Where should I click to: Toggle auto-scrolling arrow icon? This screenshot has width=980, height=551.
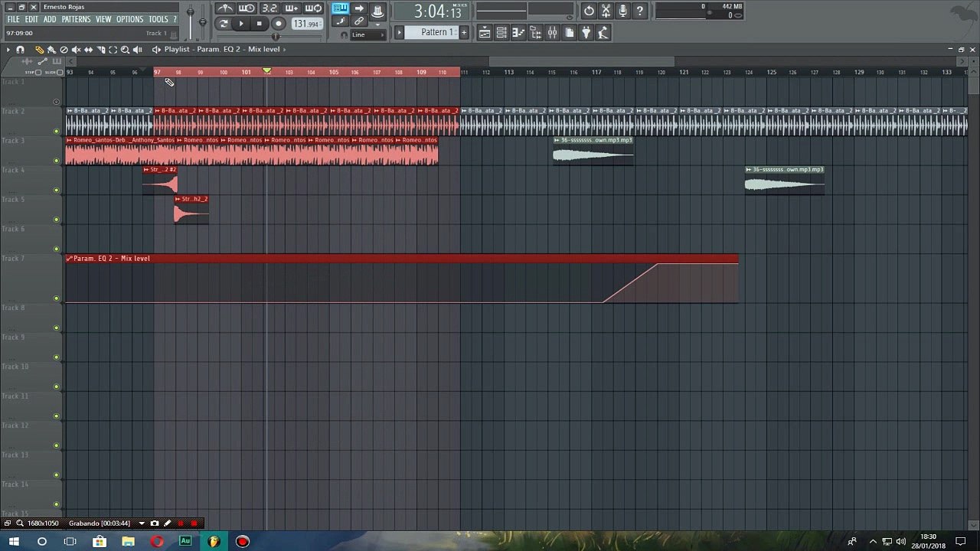[x=359, y=8]
